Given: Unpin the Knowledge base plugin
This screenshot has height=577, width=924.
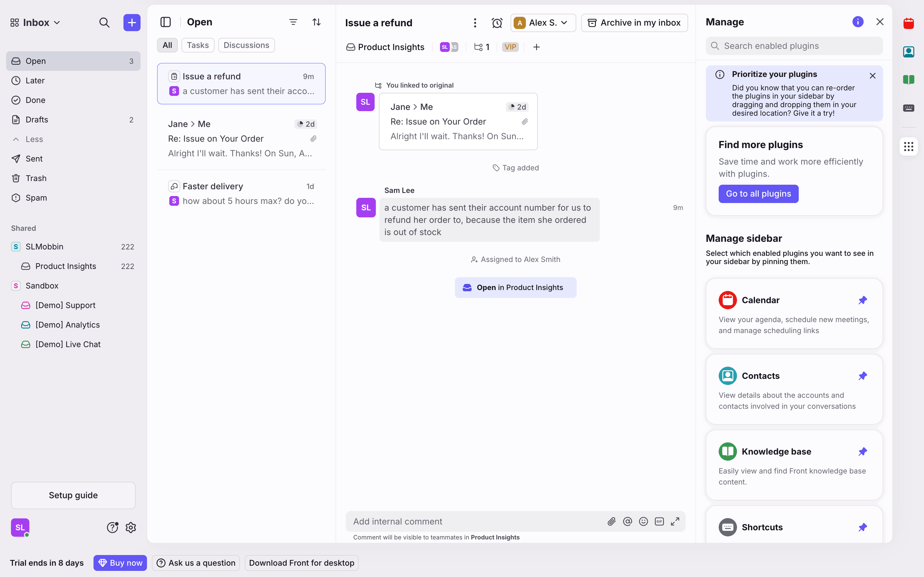Looking at the screenshot, I should coord(863,452).
